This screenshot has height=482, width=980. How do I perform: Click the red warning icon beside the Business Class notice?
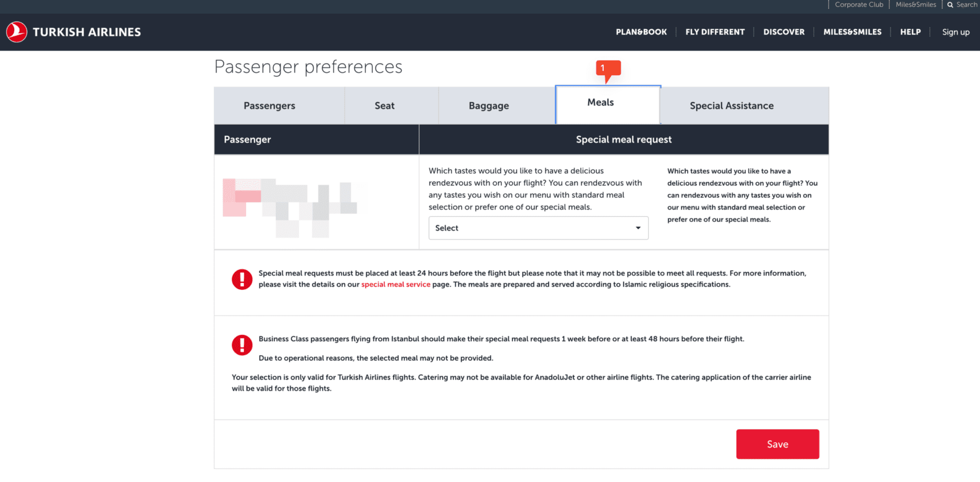(x=242, y=345)
